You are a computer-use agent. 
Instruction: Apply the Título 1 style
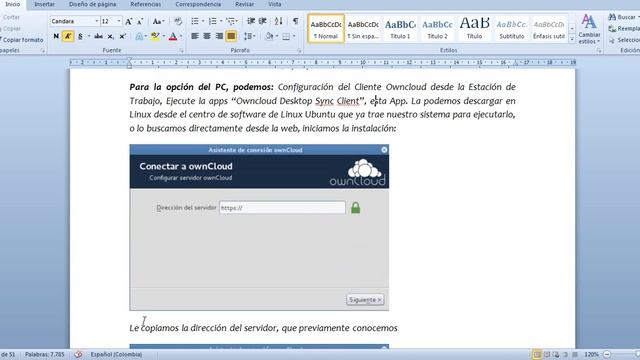click(x=400, y=29)
